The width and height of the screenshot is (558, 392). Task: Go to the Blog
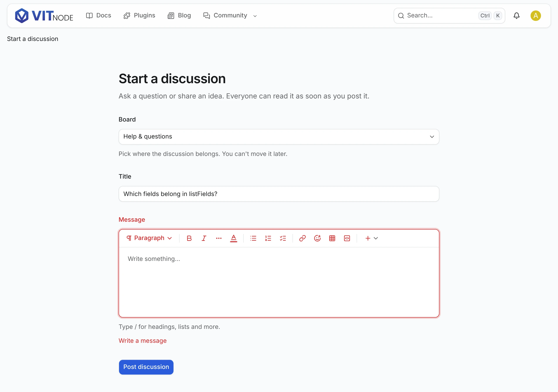[179, 15]
